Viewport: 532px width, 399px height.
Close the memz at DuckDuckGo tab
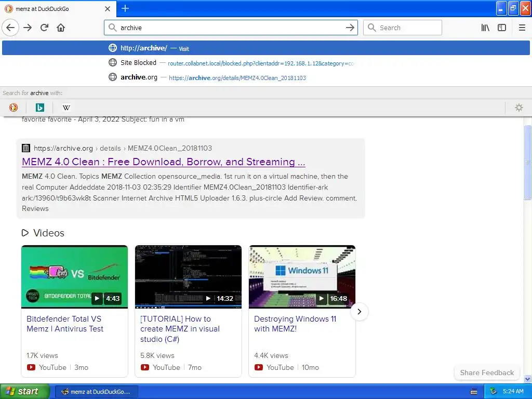point(108,9)
